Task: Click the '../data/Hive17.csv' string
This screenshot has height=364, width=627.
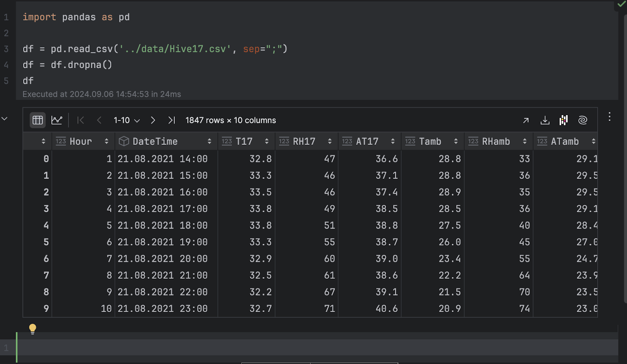Action: coord(175,49)
